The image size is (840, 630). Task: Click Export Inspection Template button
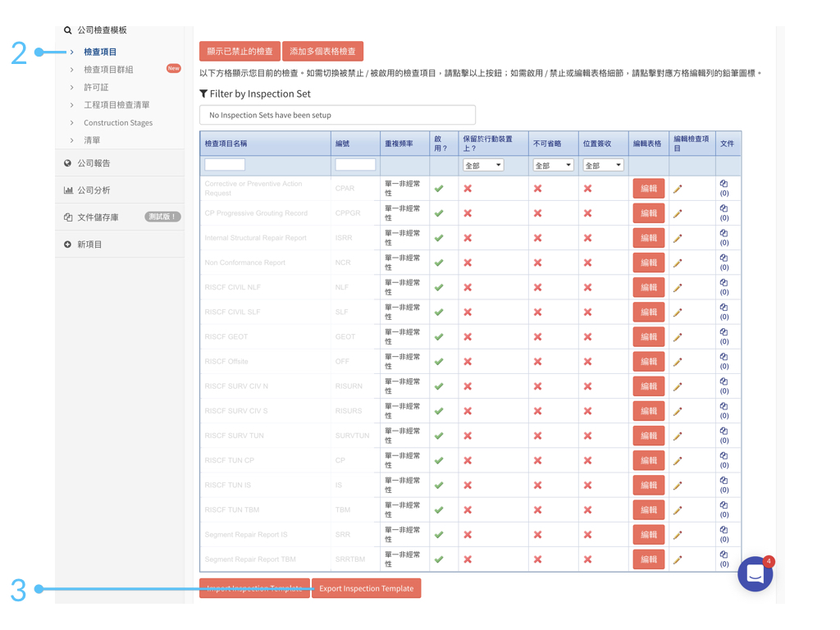[x=367, y=588]
